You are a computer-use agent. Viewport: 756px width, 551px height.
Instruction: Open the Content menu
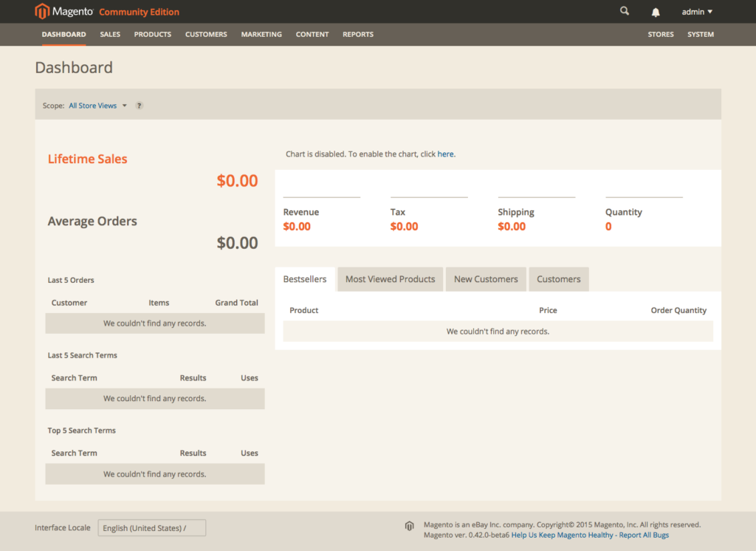click(312, 34)
